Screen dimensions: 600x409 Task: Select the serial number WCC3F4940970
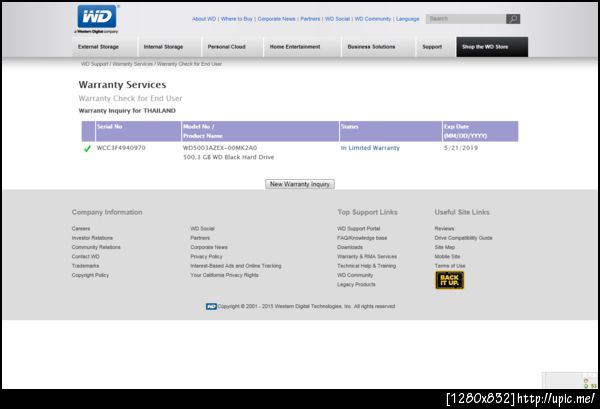click(x=121, y=148)
